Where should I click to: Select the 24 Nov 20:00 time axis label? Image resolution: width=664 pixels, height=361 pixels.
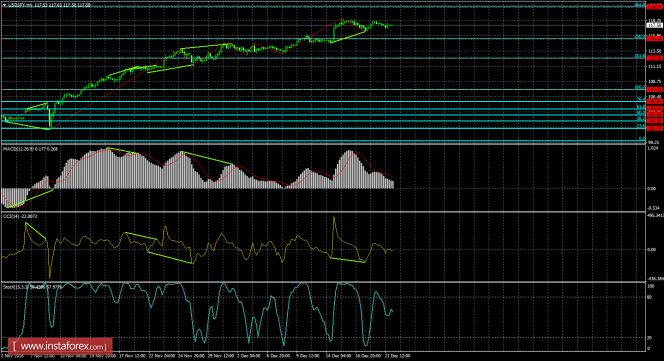point(191,356)
